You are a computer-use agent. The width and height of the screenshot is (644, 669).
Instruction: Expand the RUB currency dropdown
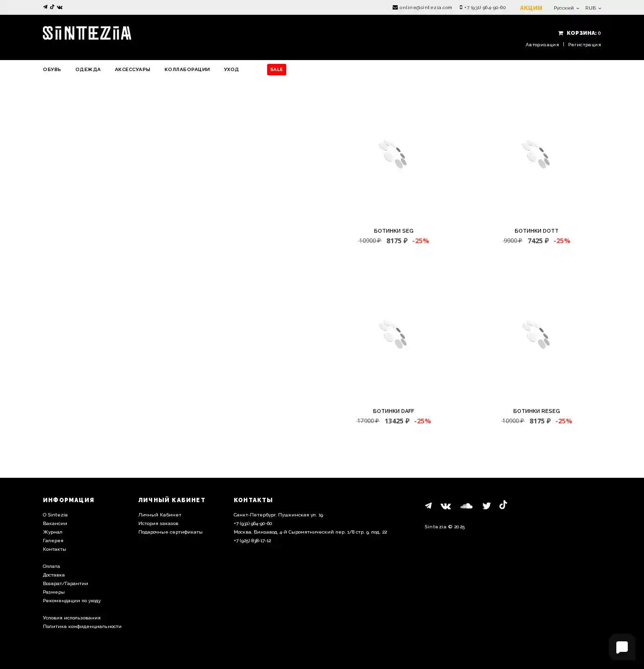[593, 8]
